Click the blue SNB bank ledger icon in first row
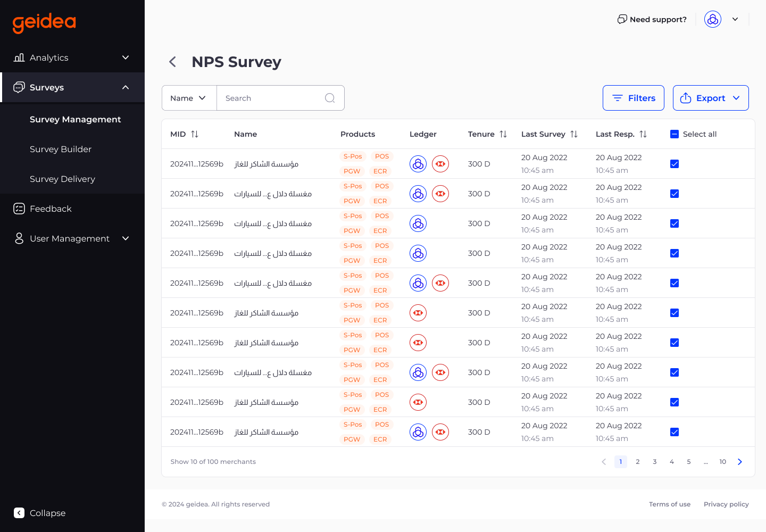 click(x=418, y=163)
